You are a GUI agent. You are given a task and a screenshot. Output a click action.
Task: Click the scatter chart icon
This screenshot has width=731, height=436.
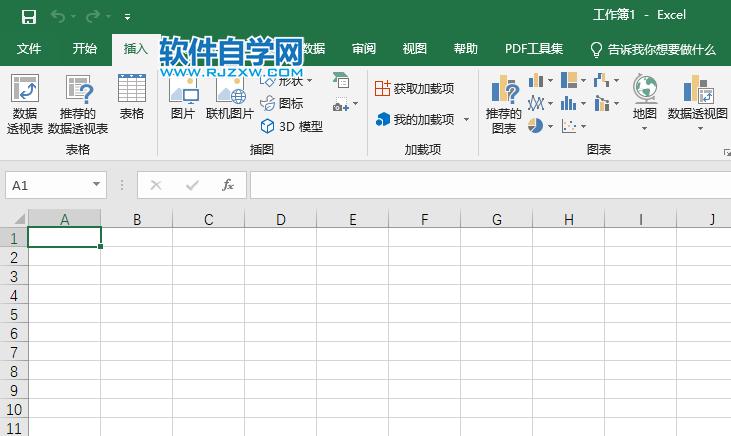(x=569, y=126)
